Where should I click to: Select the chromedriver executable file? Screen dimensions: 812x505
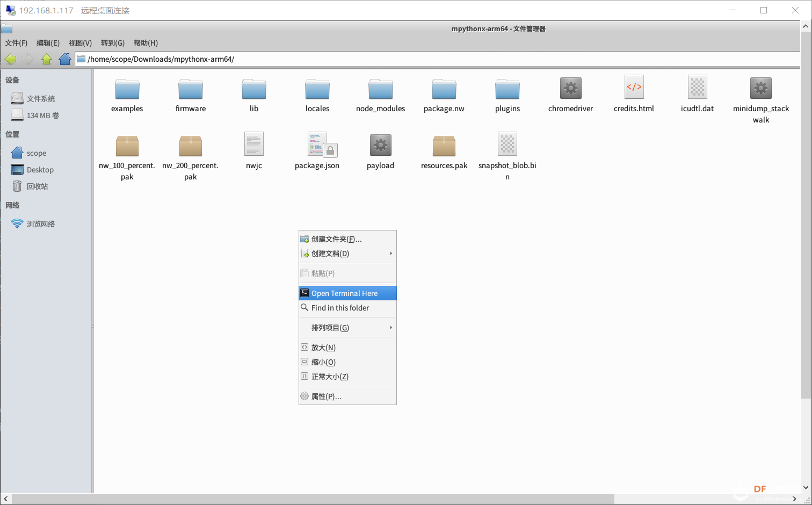[x=570, y=89]
